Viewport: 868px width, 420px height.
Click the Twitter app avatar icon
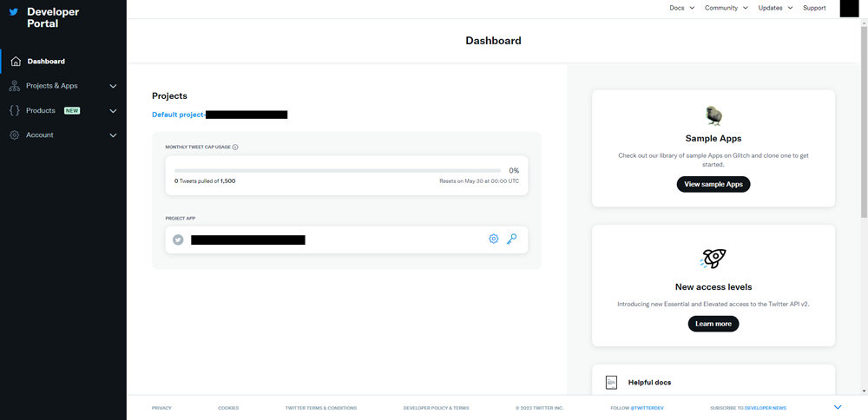tap(178, 240)
